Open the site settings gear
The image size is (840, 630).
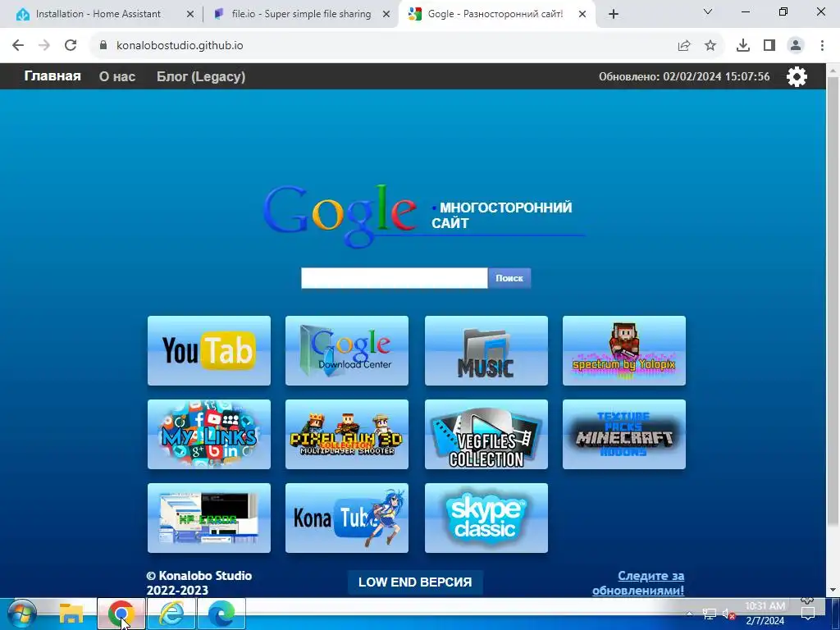point(797,76)
